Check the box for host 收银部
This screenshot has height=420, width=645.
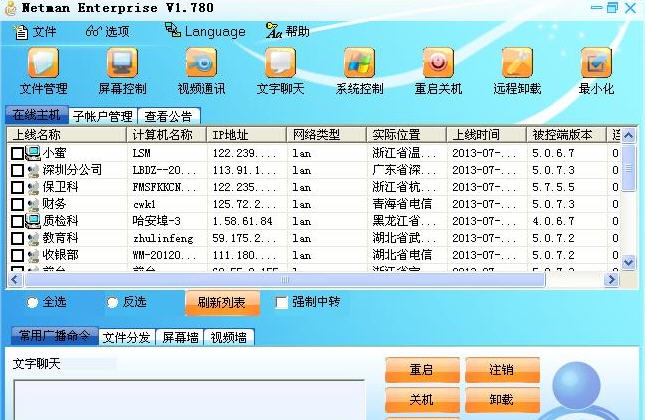[17, 255]
